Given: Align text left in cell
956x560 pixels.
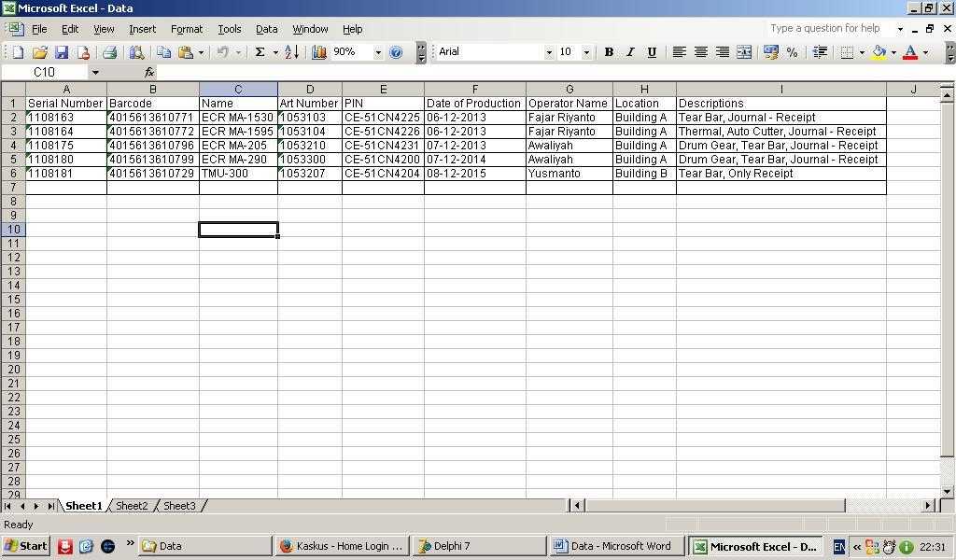Looking at the screenshot, I should (x=680, y=52).
